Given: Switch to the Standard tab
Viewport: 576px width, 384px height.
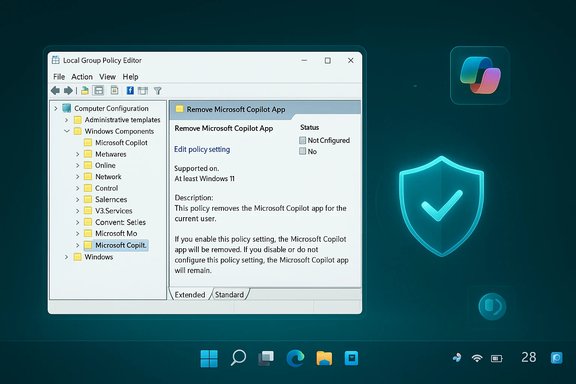Looking at the screenshot, I should 229,294.
